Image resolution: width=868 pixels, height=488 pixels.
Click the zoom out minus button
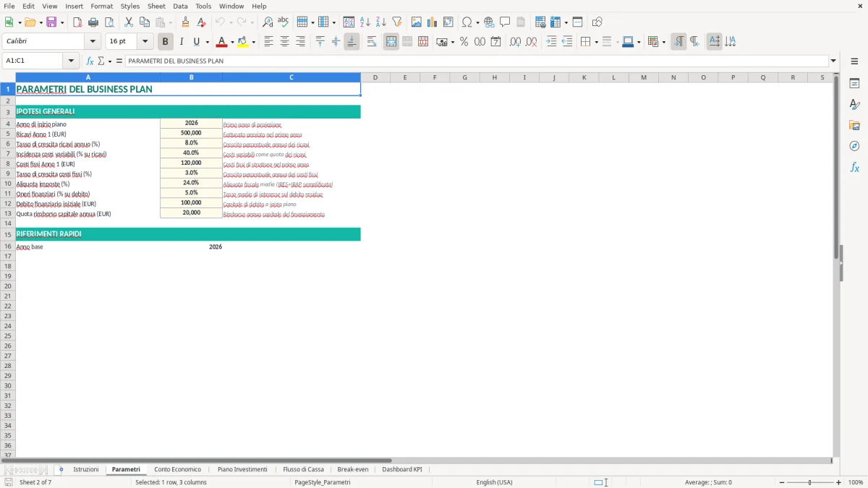point(782,482)
